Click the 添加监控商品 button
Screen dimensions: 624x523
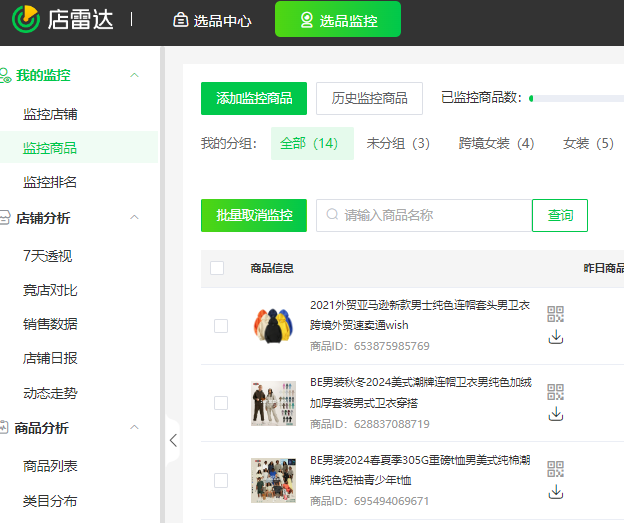(254, 98)
